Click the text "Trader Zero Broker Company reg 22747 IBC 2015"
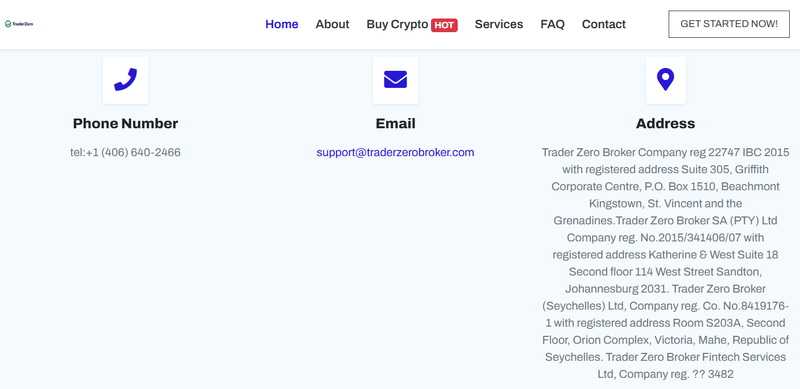This screenshot has width=800, height=389. pos(665,152)
